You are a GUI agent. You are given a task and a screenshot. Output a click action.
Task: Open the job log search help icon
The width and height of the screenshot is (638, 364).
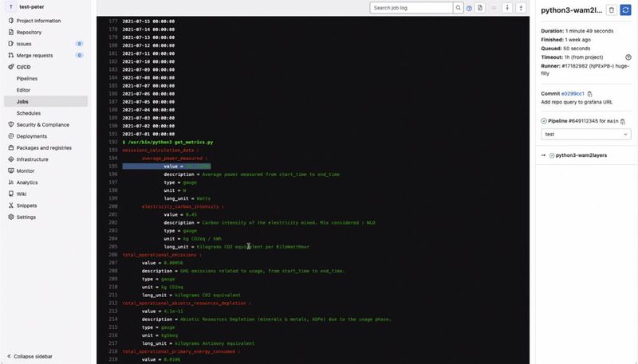click(x=470, y=8)
